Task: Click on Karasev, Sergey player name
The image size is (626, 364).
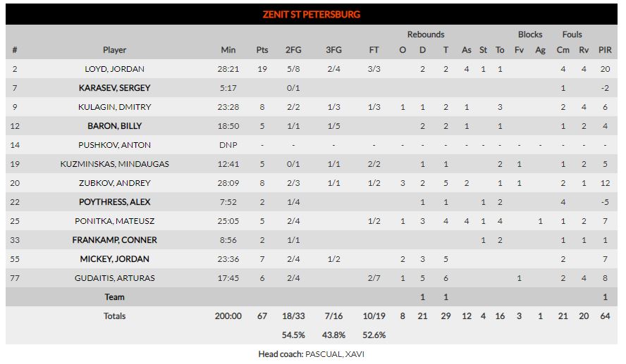Action: point(114,88)
